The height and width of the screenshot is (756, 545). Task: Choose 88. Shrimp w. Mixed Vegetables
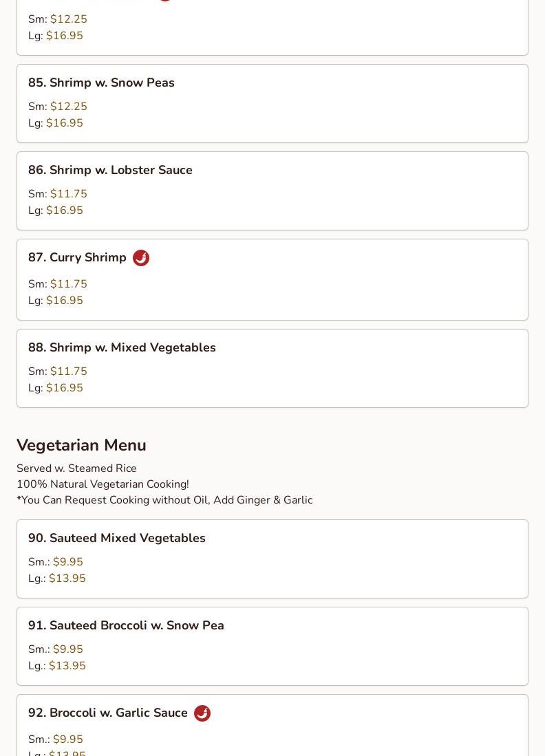click(272, 368)
